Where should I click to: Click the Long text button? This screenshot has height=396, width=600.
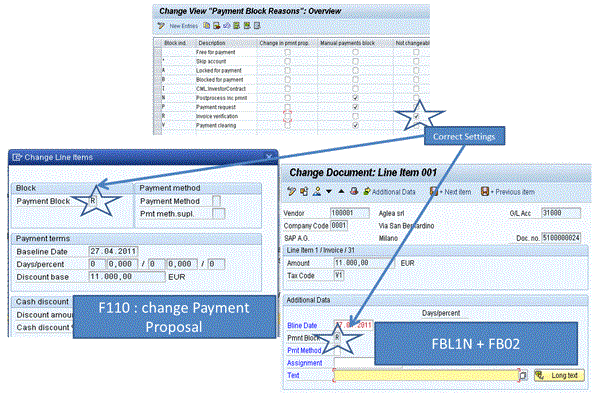pos(559,375)
